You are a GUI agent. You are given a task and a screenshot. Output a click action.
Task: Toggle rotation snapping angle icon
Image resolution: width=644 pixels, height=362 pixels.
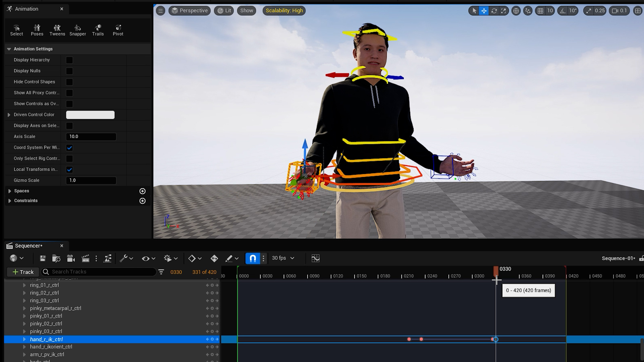click(x=562, y=11)
